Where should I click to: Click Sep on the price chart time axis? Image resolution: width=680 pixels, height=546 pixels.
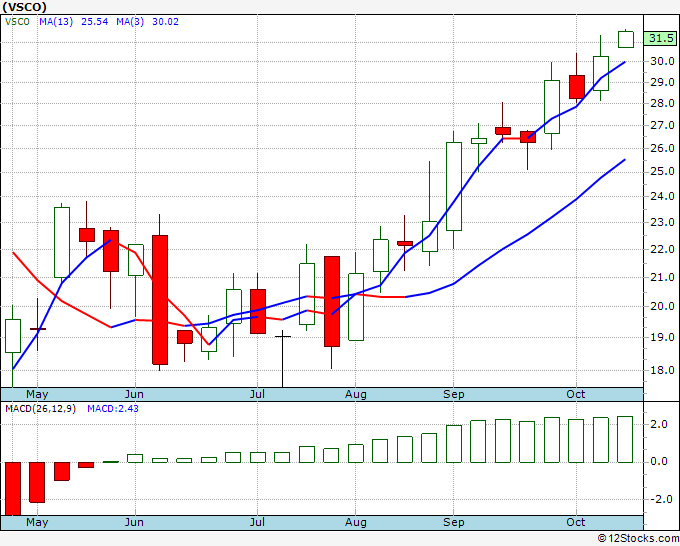pos(454,394)
